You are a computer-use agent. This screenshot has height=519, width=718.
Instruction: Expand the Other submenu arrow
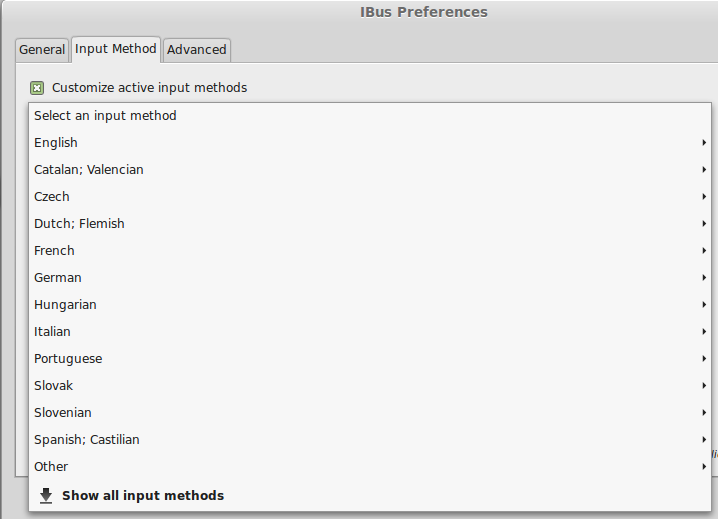pos(704,466)
